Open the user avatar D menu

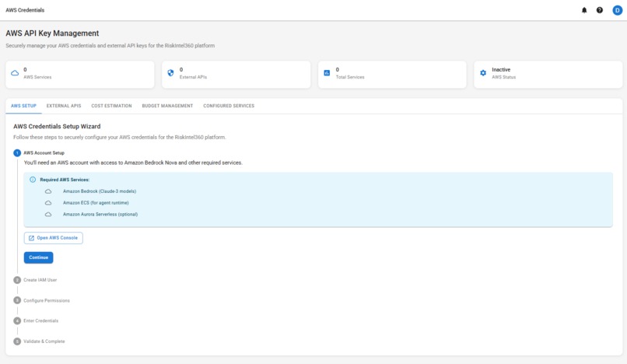(618, 10)
